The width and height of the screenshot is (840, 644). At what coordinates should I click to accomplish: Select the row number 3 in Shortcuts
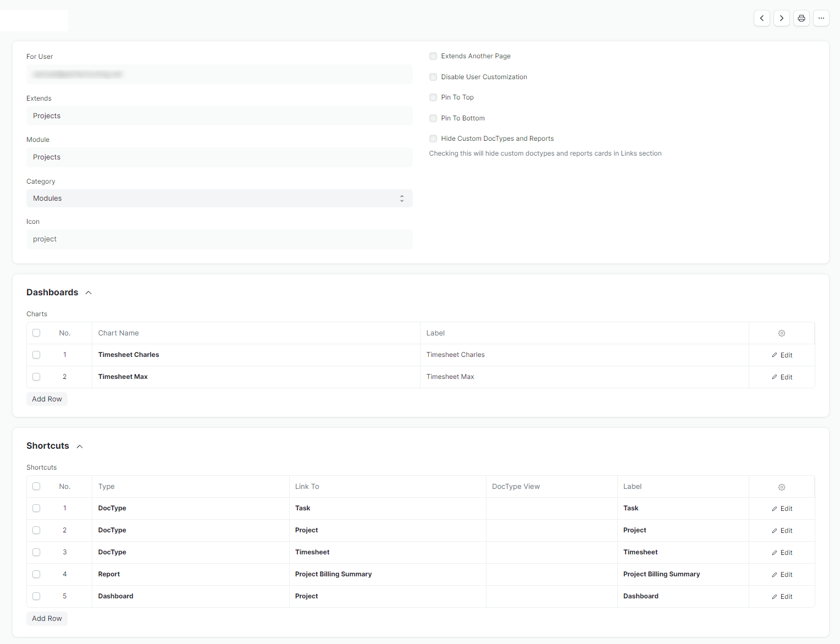tap(64, 552)
